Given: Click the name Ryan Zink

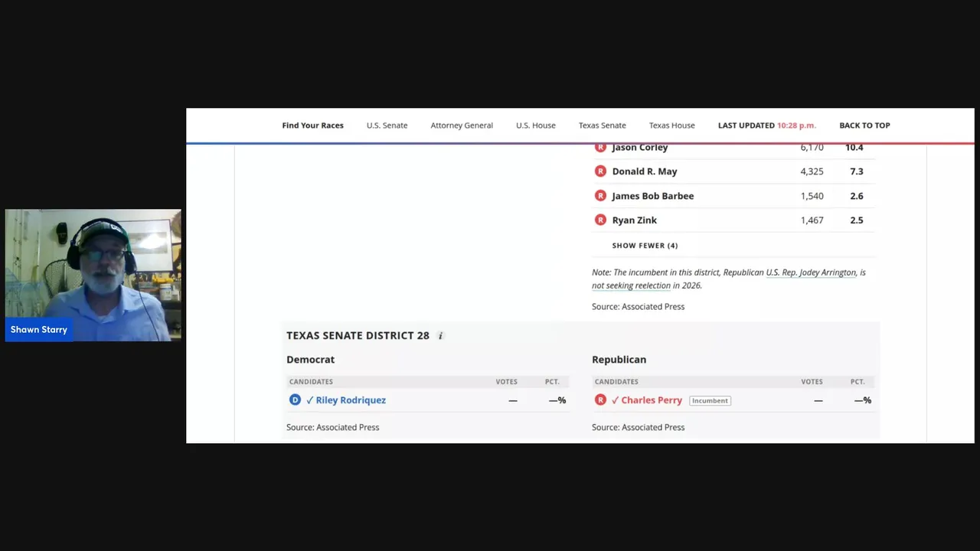Looking at the screenshot, I should click(x=635, y=220).
